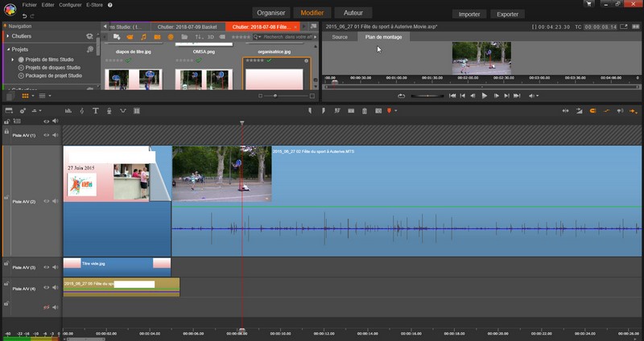This screenshot has height=341, width=644.
Task: Open the audio mixer tool in timeline toolbar
Action: tap(68, 111)
